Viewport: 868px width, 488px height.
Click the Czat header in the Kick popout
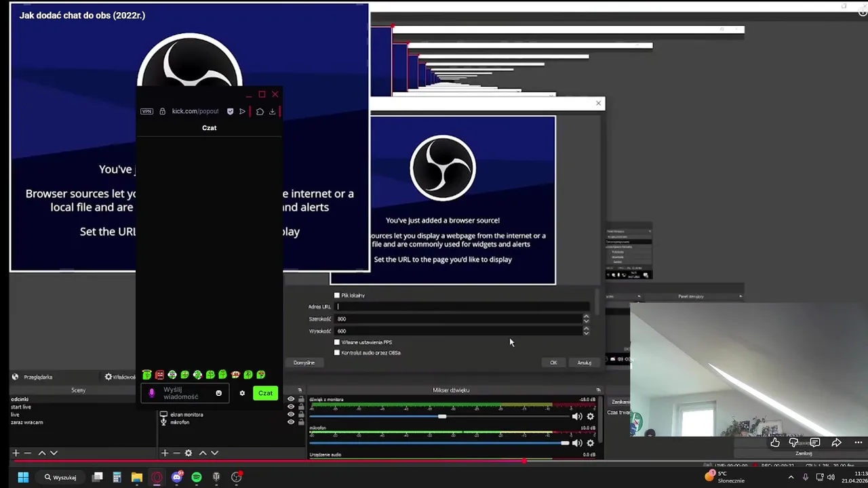209,127
